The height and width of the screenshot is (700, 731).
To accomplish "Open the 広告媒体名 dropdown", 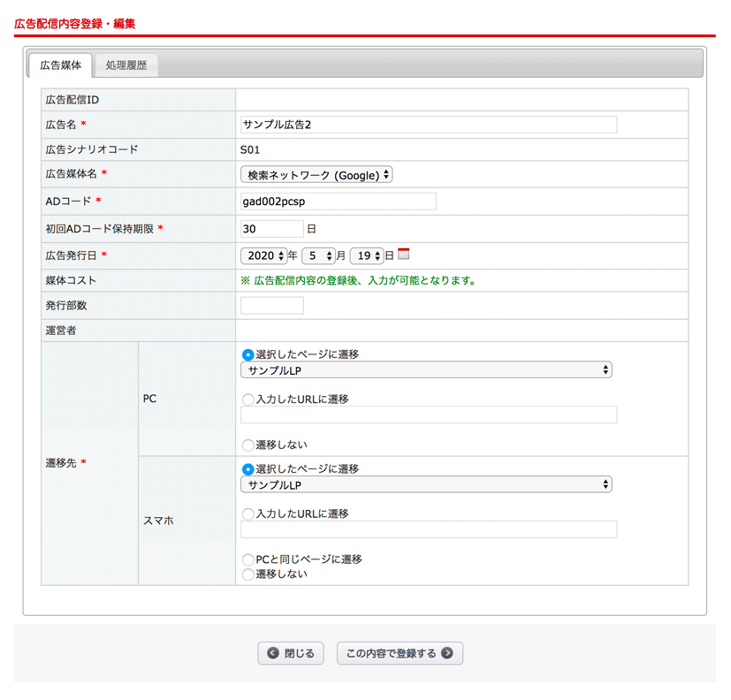I will (316, 175).
